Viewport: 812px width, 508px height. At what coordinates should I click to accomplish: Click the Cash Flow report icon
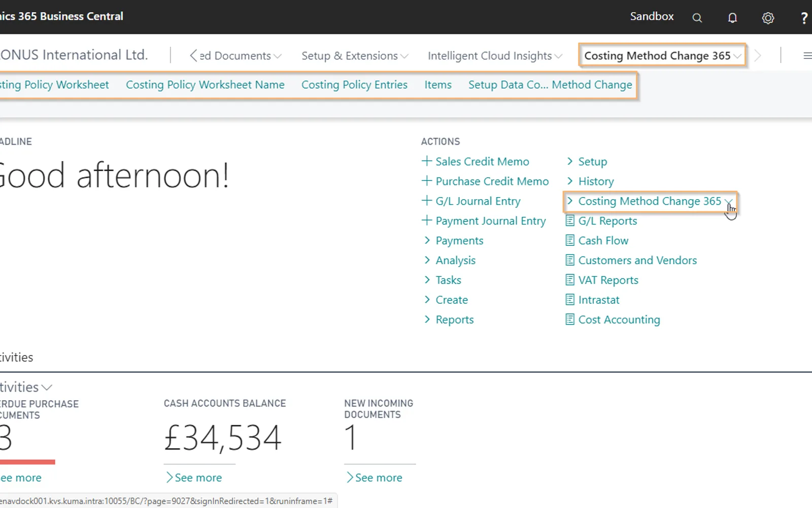pyautogui.click(x=570, y=241)
